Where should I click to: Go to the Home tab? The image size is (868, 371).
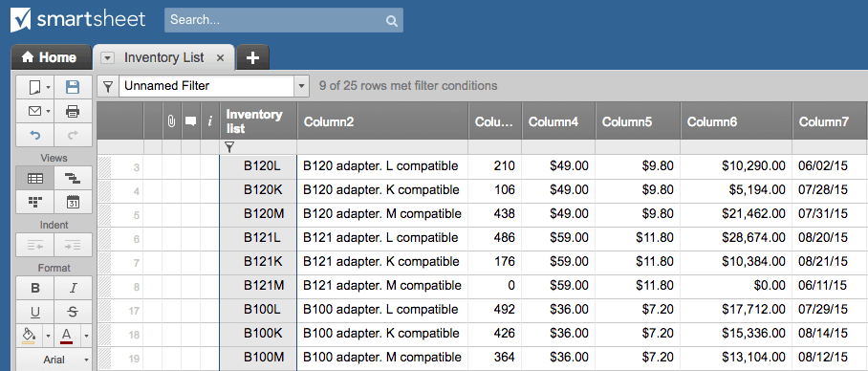pos(51,57)
